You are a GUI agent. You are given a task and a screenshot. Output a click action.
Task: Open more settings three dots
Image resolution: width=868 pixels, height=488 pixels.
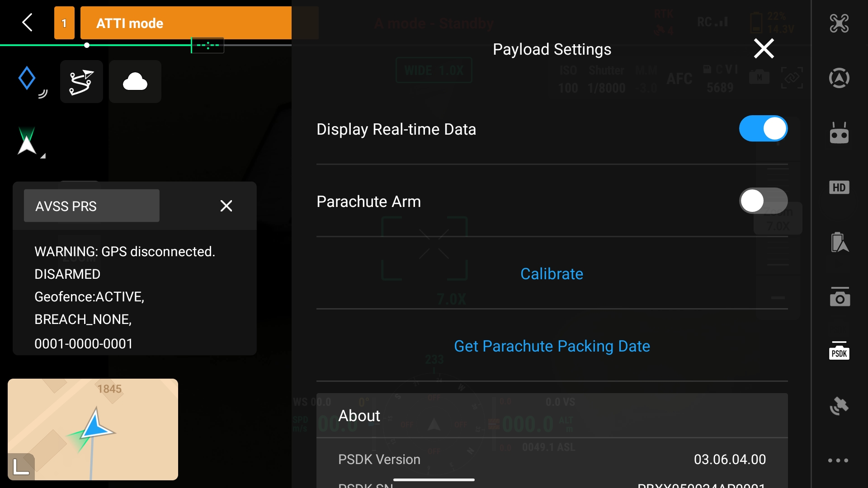[x=838, y=460]
